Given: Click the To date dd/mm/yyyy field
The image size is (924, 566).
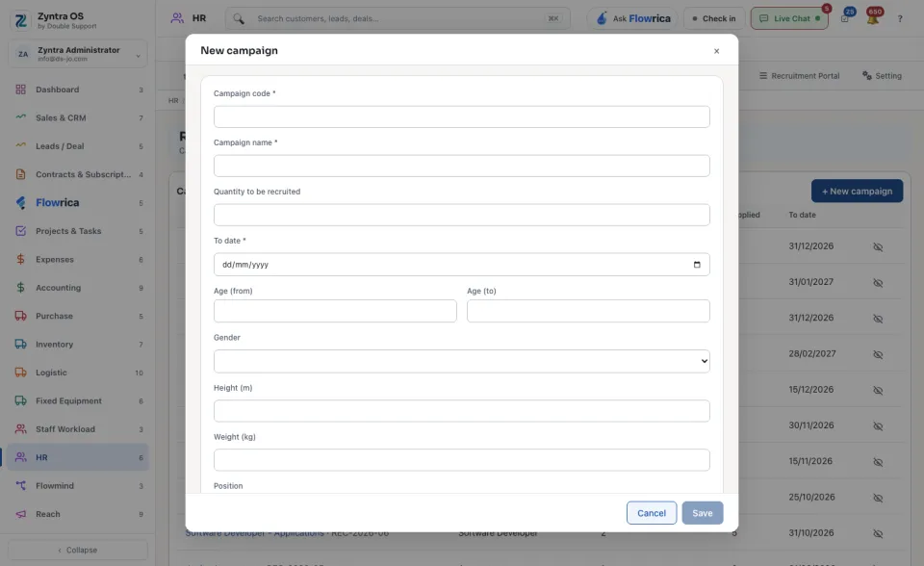Looking at the screenshot, I should [461, 265].
